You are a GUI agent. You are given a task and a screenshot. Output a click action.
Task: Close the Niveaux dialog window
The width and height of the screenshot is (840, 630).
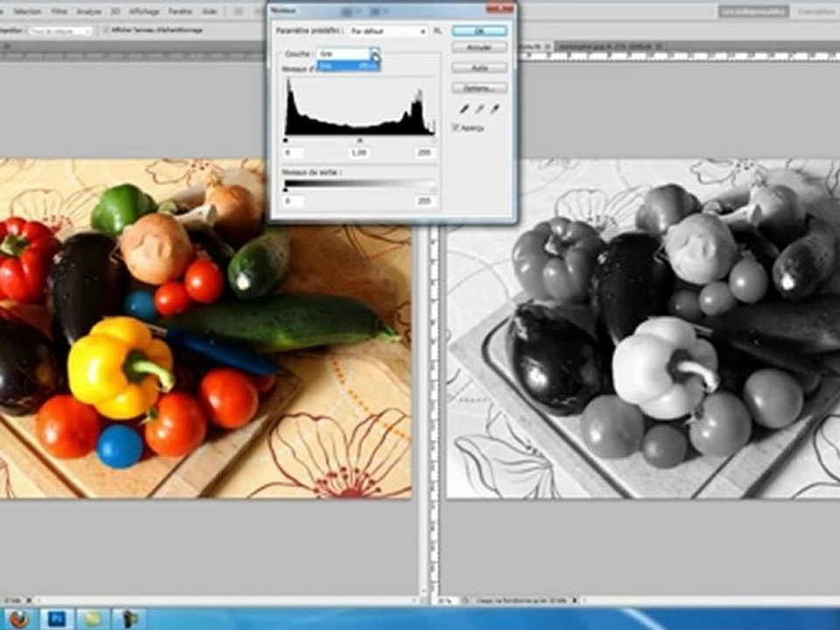click(500, 9)
